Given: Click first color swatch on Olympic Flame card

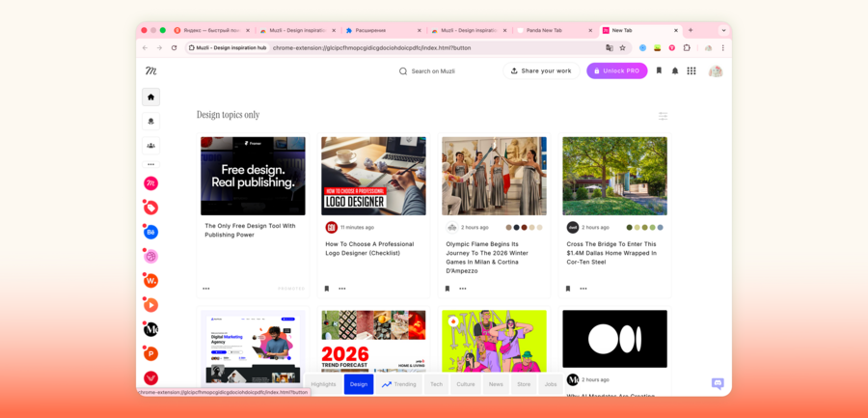Looking at the screenshot, I should point(508,228).
